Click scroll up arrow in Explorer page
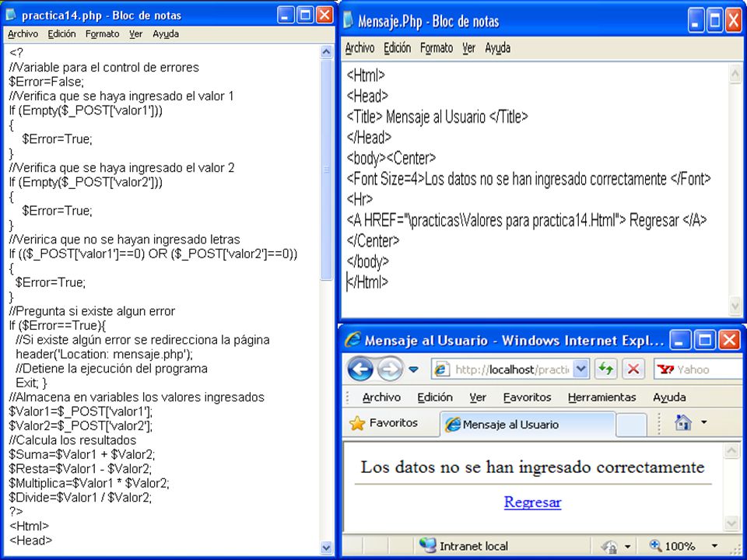Image resolution: width=747 pixels, height=560 pixels. click(x=731, y=450)
